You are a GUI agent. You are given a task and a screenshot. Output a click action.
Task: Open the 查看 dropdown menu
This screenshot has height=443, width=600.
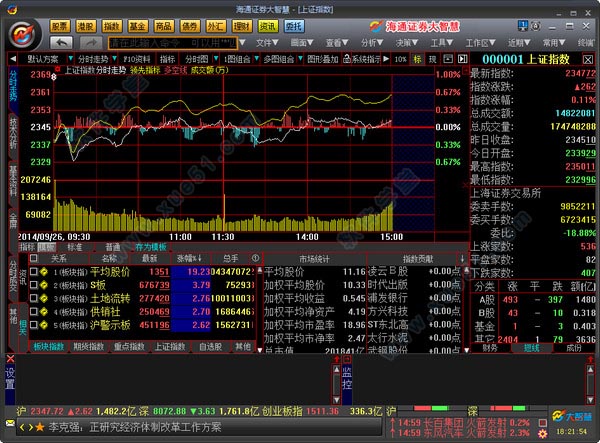337,43
